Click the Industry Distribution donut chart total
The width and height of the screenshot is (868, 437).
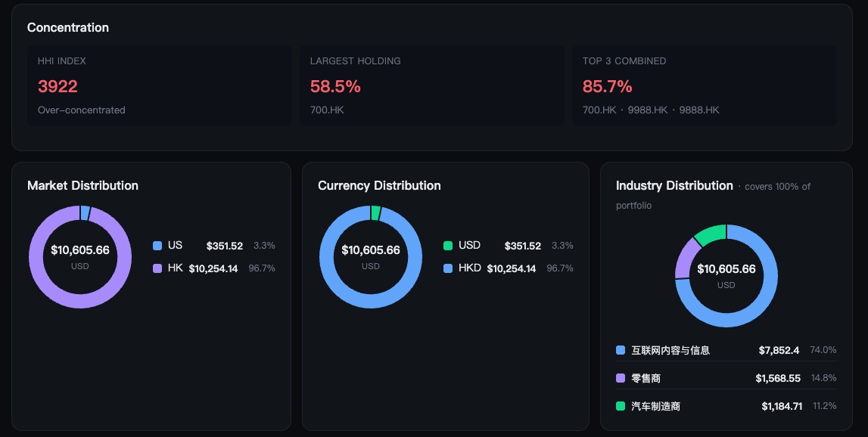726,269
